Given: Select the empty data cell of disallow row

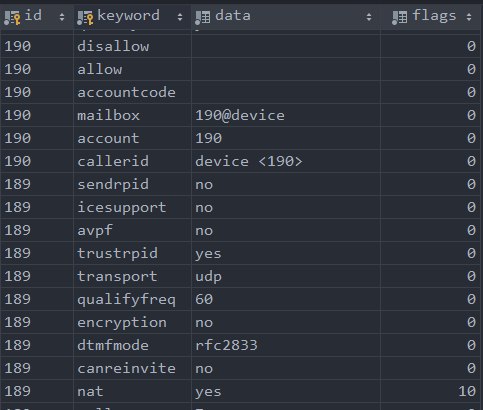Looking at the screenshot, I should click(x=286, y=46).
